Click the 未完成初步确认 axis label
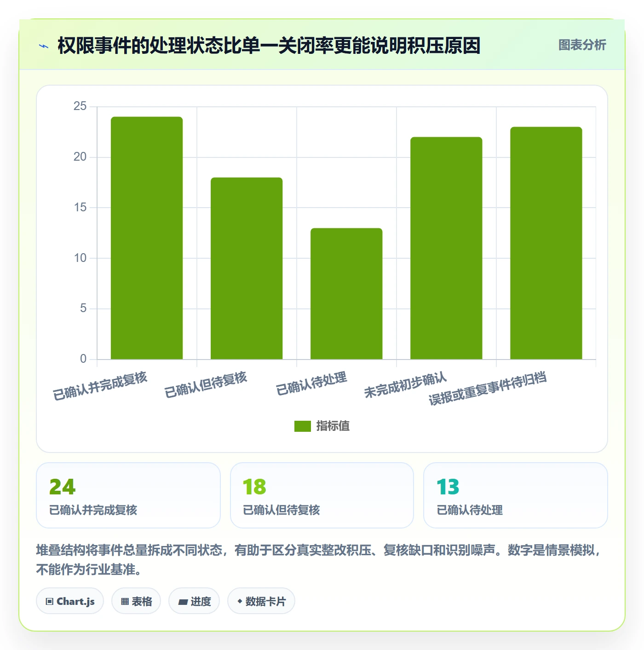The height and width of the screenshot is (650, 644). click(405, 385)
